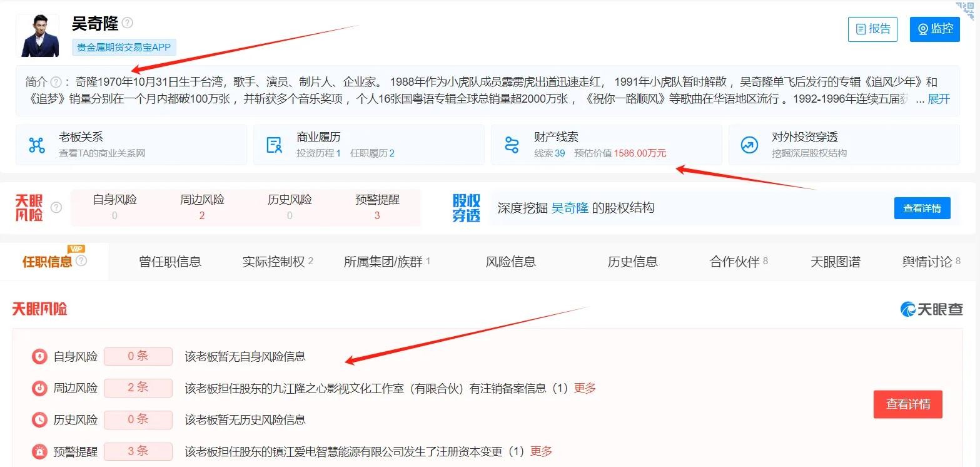Switch to 实际控制权 tab

point(278,262)
